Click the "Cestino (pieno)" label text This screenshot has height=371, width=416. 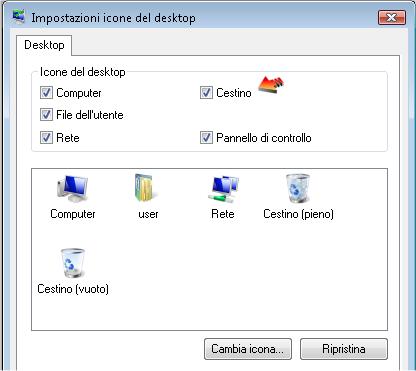coord(298,214)
